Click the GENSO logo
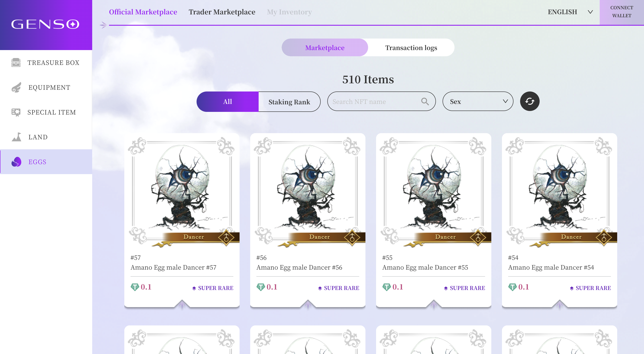This screenshot has width=644, height=354. [x=45, y=24]
